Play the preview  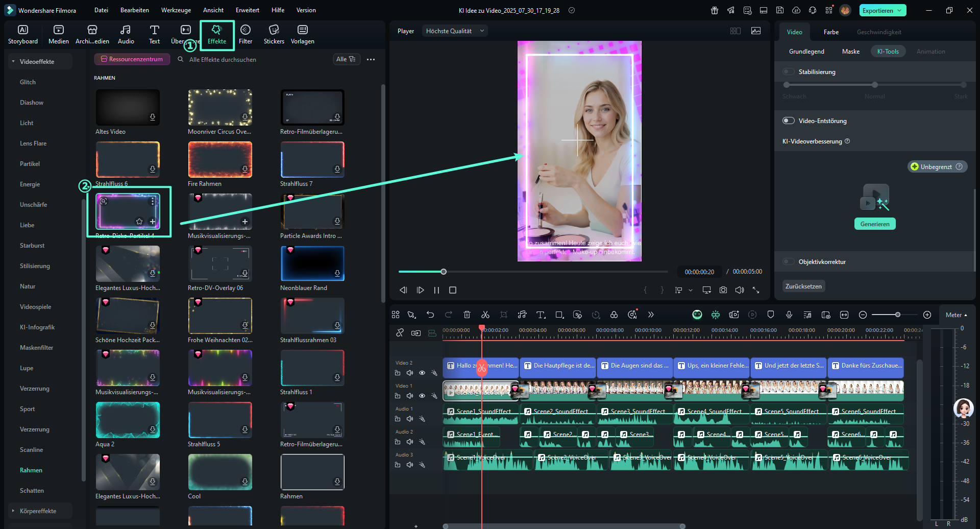click(x=420, y=290)
